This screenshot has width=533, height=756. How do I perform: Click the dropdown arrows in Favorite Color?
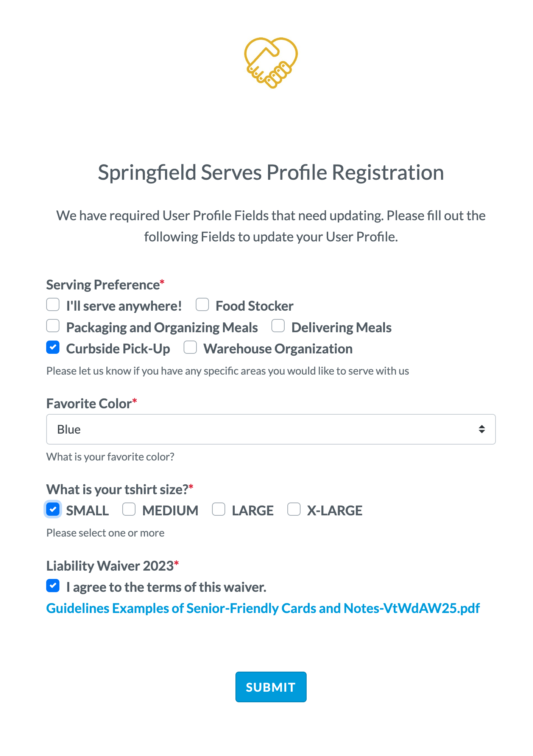[482, 429]
